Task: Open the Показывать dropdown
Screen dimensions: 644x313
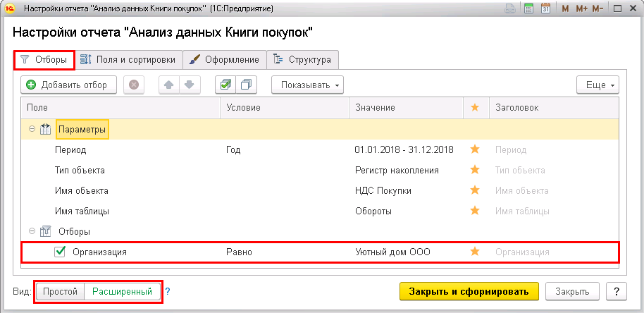Action: (308, 85)
